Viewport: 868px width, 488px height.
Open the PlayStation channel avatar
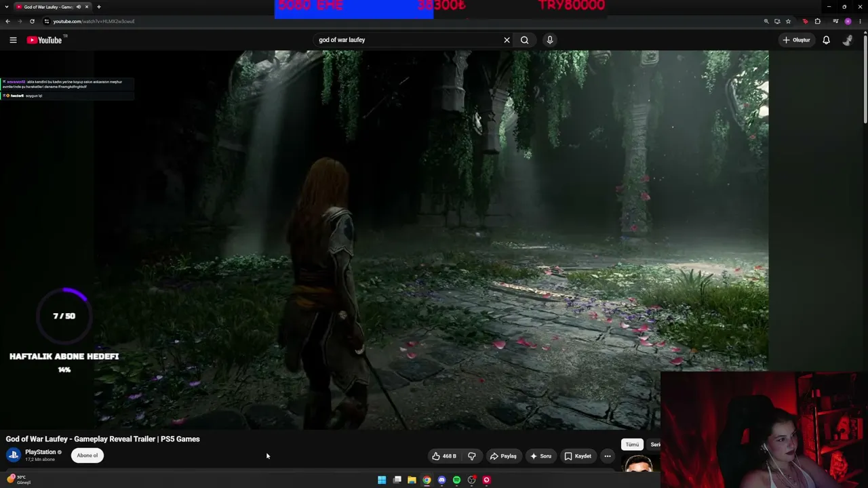click(14, 455)
